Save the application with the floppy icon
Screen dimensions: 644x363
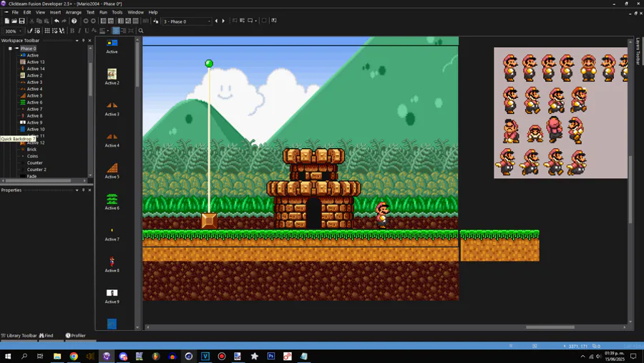[21, 21]
